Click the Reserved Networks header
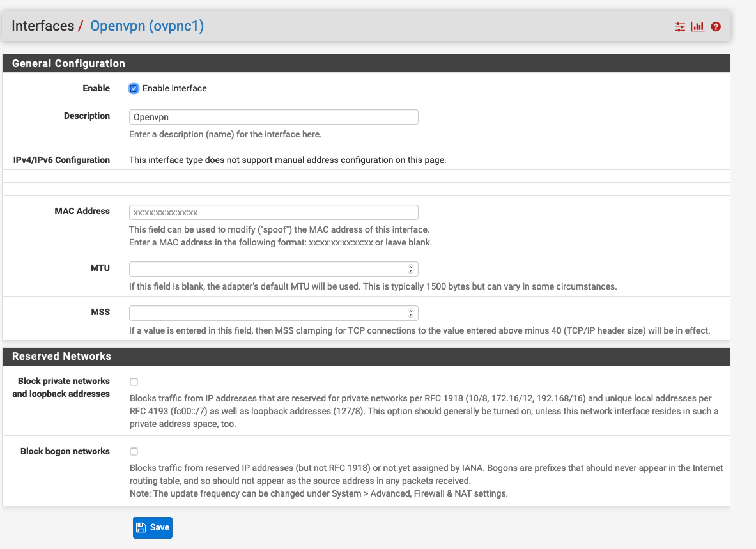Image resolution: width=756 pixels, height=549 pixels. (62, 356)
